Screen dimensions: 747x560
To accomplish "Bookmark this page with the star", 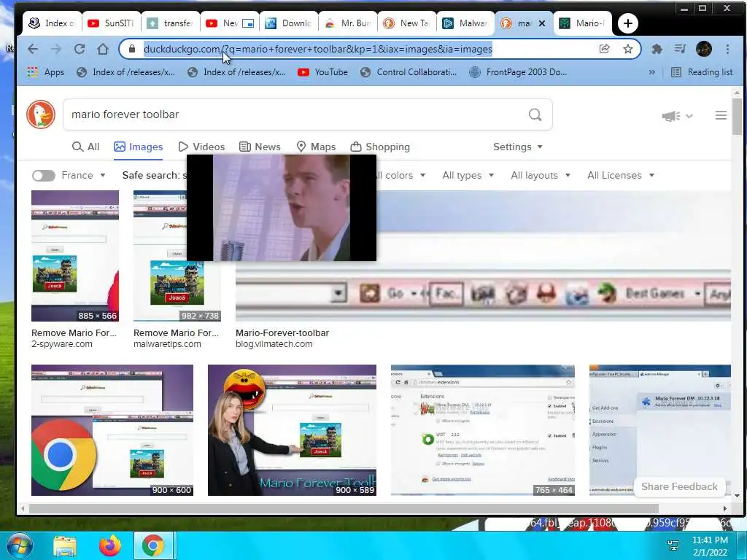I will [628, 49].
